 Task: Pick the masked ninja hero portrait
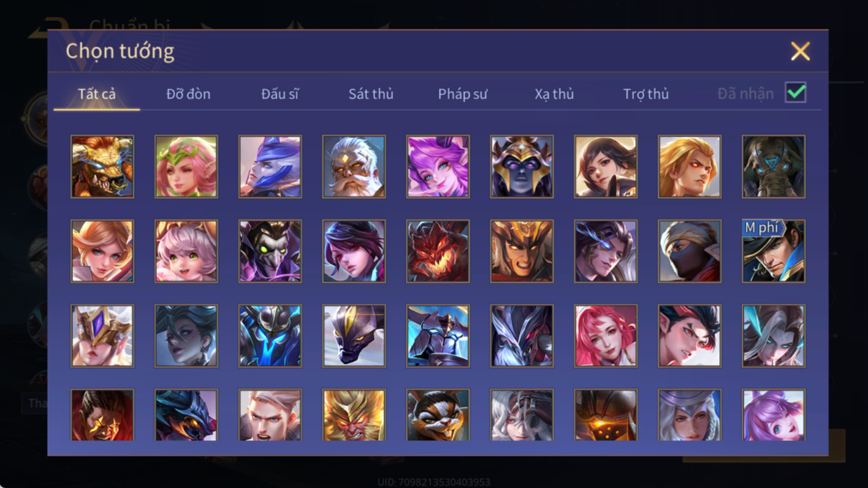pyautogui.click(x=689, y=251)
